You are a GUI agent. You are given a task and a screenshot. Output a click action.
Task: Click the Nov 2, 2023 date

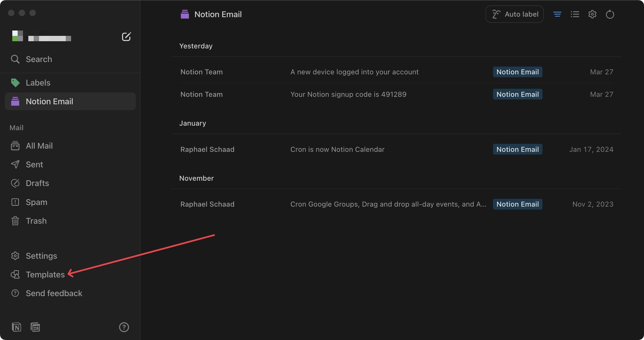point(593,204)
